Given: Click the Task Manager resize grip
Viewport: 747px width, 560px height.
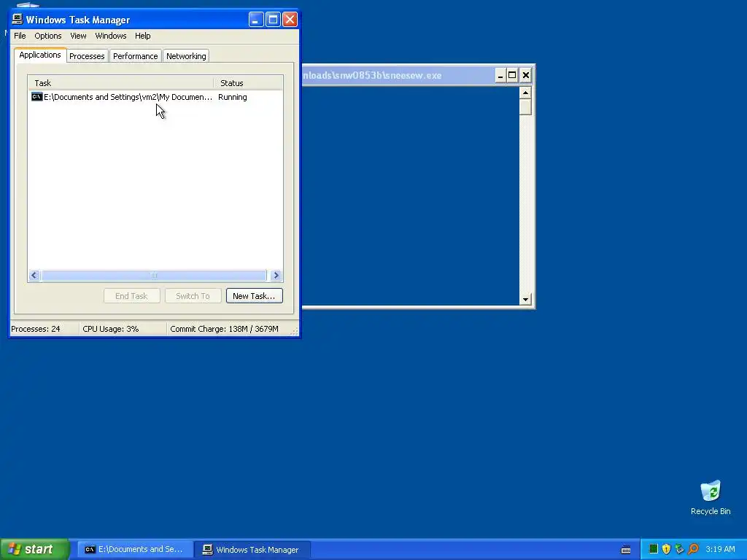Looking at the screenshot, I should (x=295, y=331).
